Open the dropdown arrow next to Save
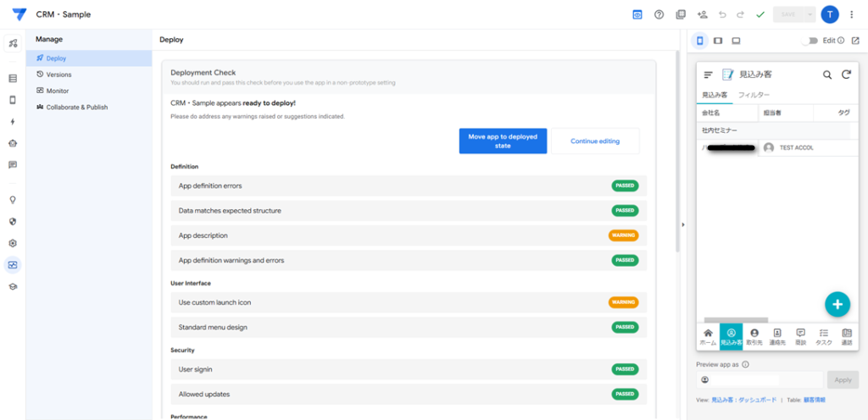This screenshot has height=420, width=868. pos(810,14)
